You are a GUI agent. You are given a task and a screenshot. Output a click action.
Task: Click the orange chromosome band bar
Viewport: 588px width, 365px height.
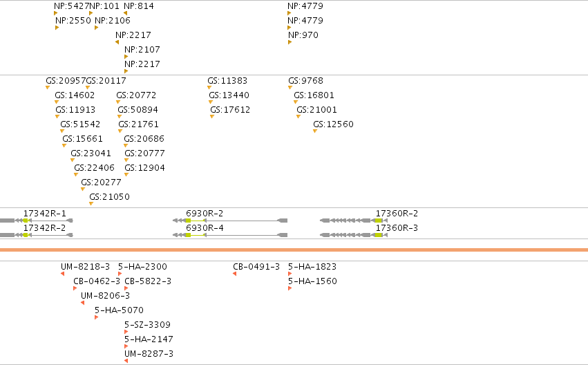click(294, 250)
